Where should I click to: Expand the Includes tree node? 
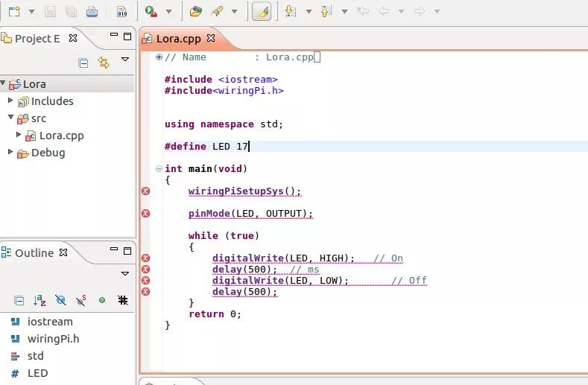tap(10, 100)
